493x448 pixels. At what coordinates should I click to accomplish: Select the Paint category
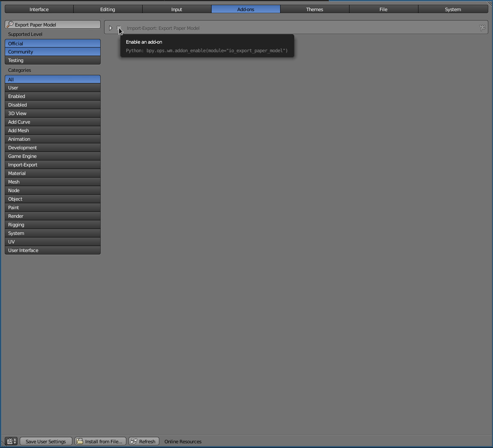pyautogui.click(x=53, y=208)
